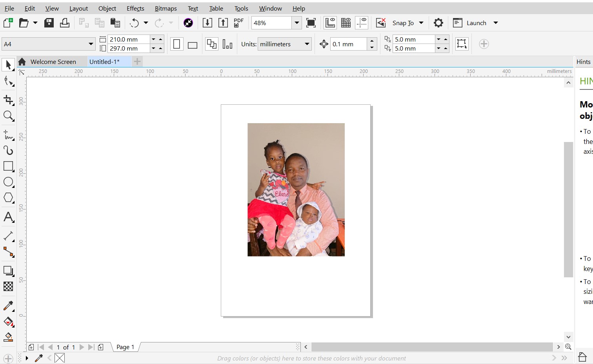Open the Options gear icon
Screen dimensions: 593x364
[x=438, y=23]
